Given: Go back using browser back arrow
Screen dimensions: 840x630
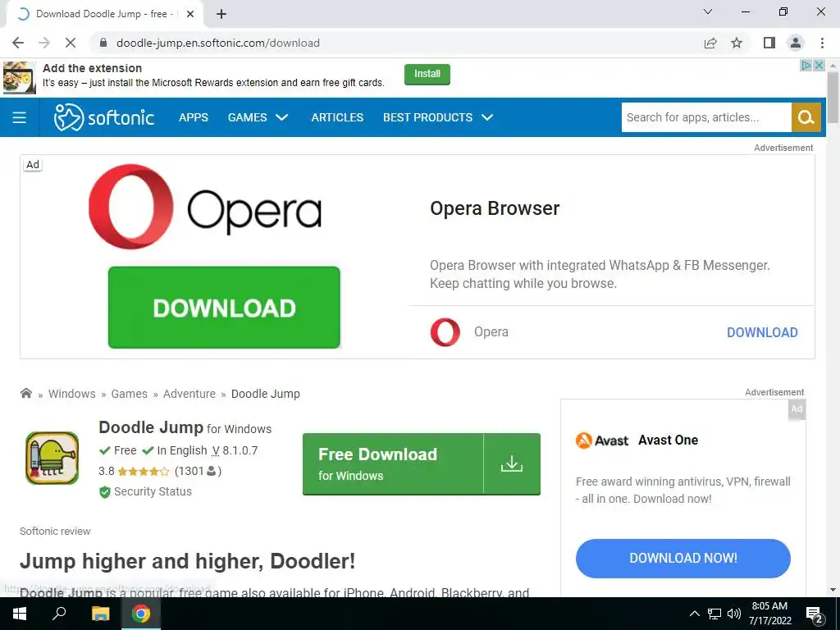Looking at the screenshot, I should pos(18,43).
